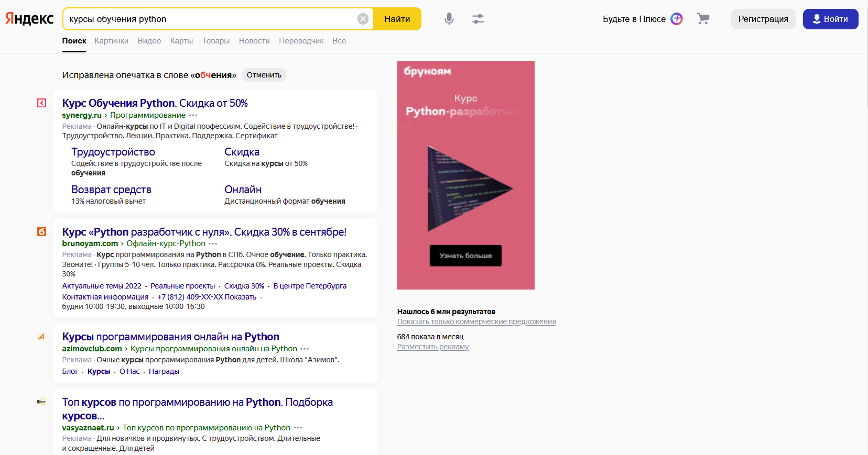Screen dimensions: 868x455
Task: Open 'Курс Обучения Python. Скидка от 50%' result
Action: [x=155, y=103]
